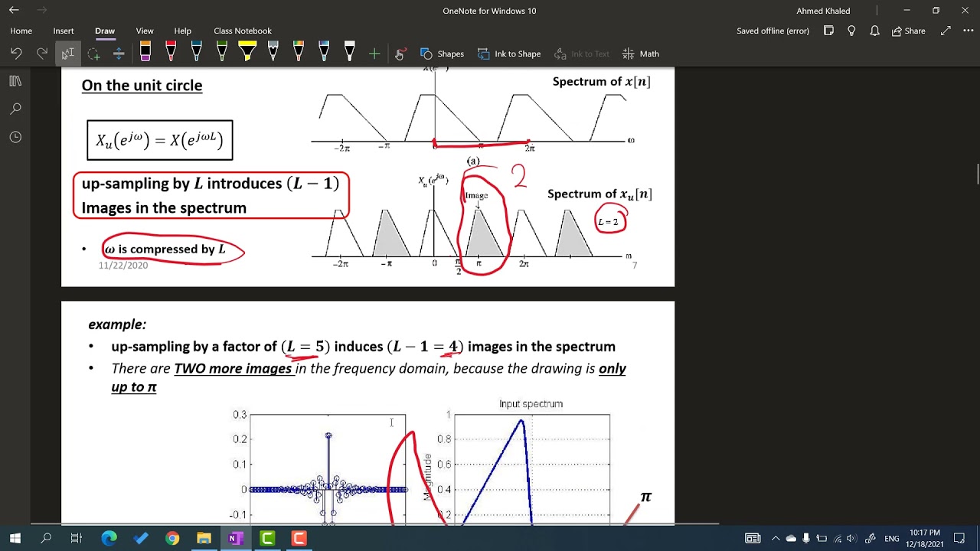This screenshot has height=551, width=980.
Task: Undo the last ink stroke
Action: pyautogui.click(x=16, y=54)
